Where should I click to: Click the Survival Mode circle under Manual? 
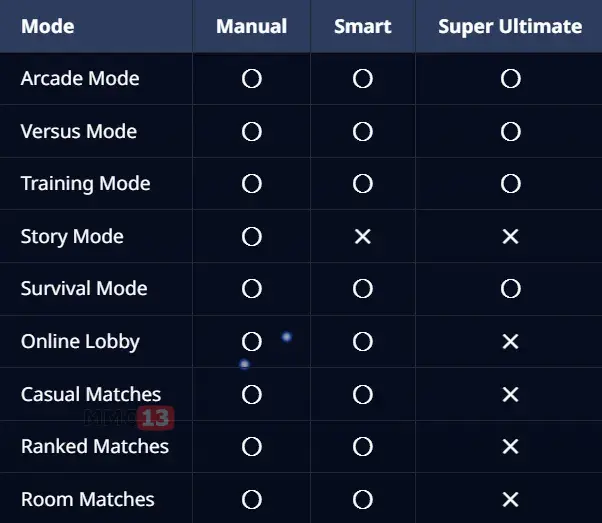[252, 289]
